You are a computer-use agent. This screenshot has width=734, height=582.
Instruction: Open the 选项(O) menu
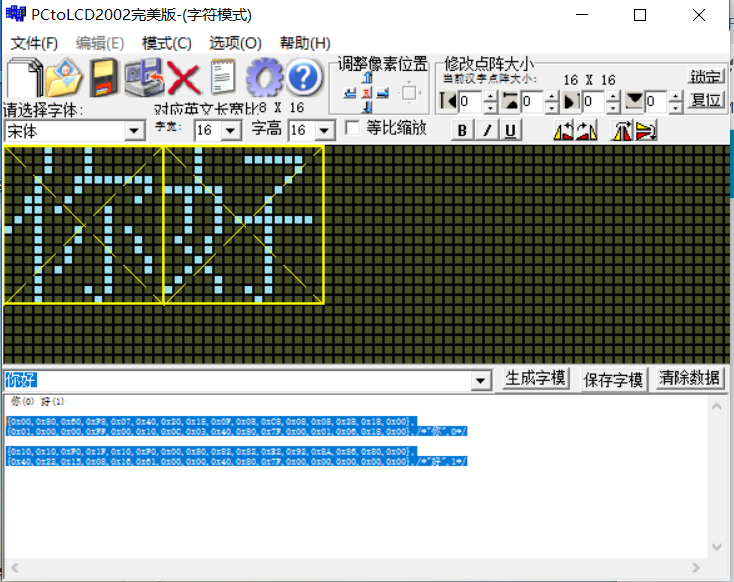pos(235,43)
